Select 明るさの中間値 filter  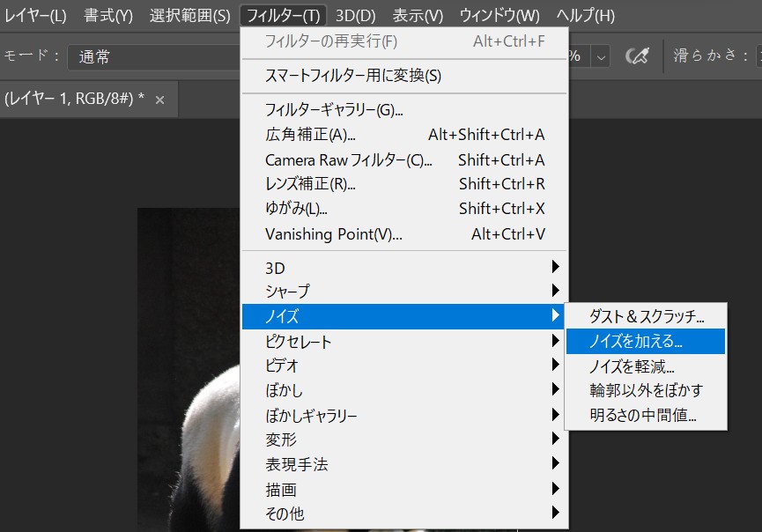[643, 415]
